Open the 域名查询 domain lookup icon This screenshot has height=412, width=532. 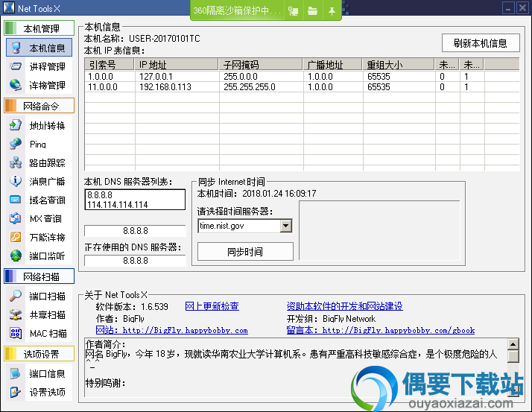click(x=16, y=200)
